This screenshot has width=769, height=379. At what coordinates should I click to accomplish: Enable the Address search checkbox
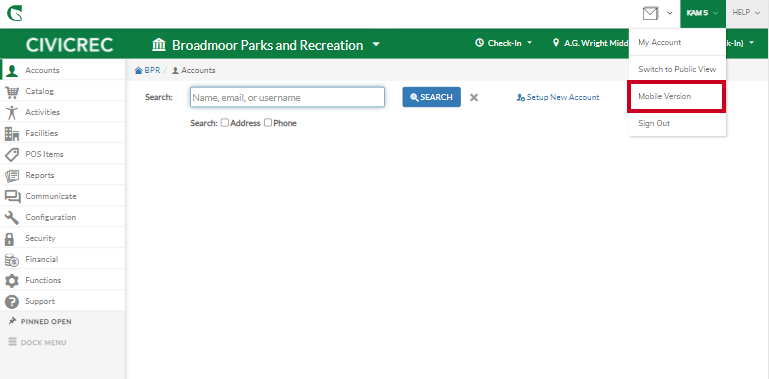225,123
